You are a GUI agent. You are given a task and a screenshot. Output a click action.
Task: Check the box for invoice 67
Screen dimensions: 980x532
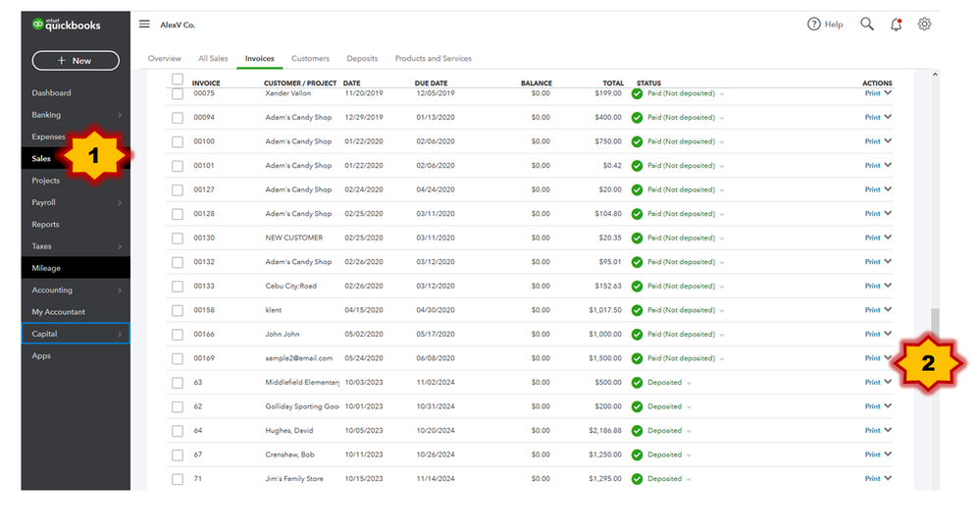coord(178,455)
